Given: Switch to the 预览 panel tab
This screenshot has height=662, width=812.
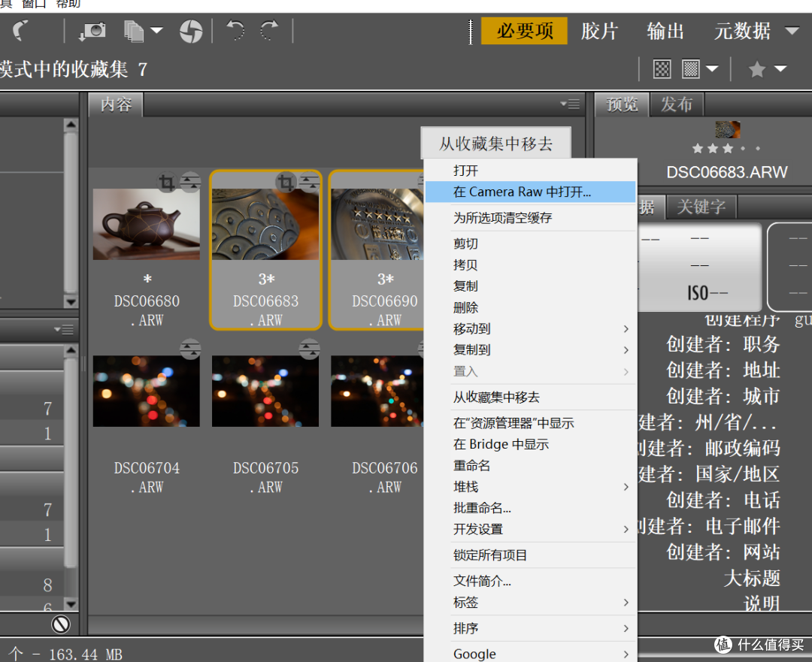Looking at the screenshot, I should (622, 104).
